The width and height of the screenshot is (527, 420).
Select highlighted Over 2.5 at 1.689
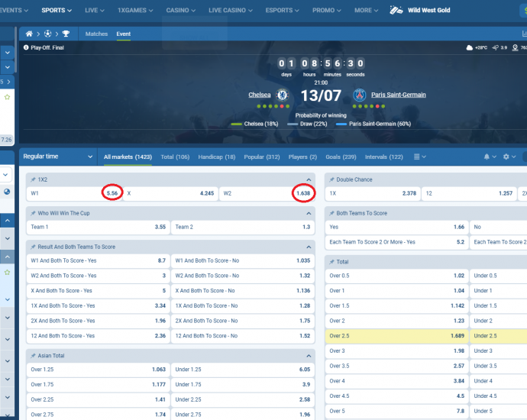[x=397, y=336]
